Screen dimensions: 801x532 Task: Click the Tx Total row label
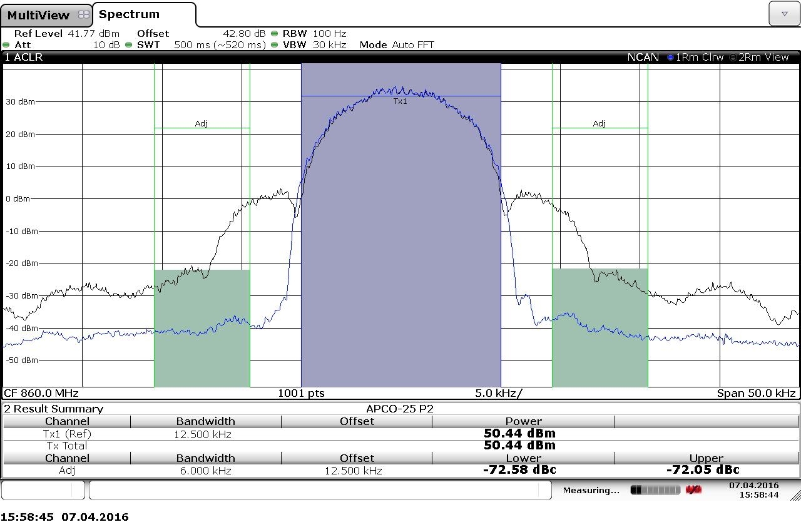point(67,446)
